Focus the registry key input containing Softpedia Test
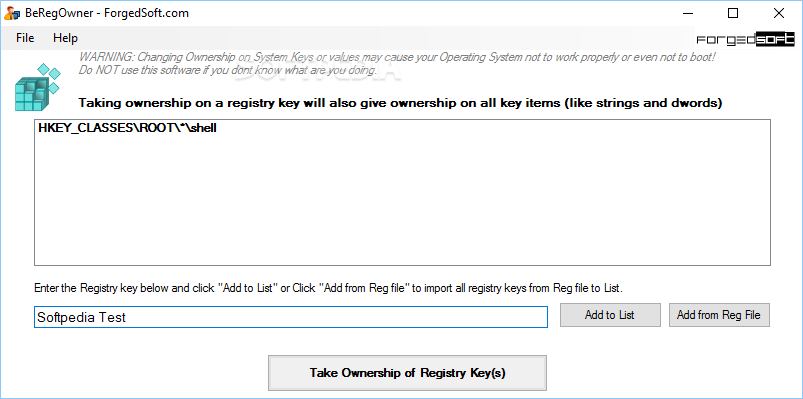 [291, 317]
